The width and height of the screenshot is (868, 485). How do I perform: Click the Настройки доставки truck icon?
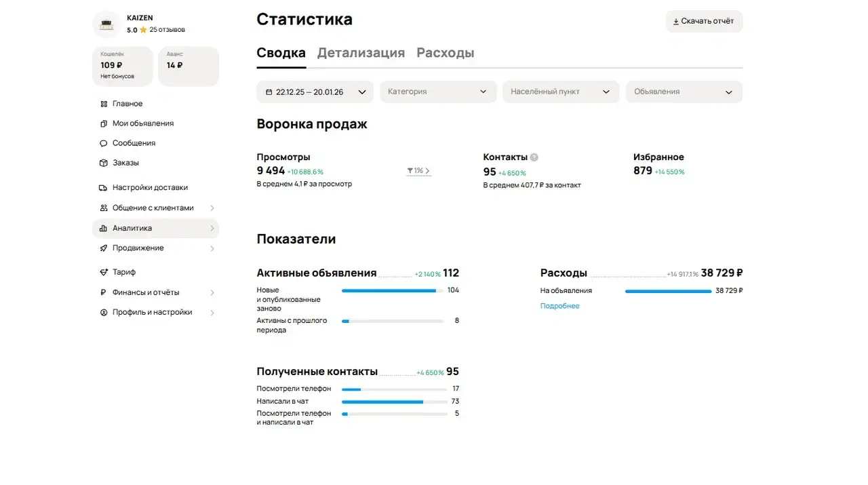pos(104,188)
